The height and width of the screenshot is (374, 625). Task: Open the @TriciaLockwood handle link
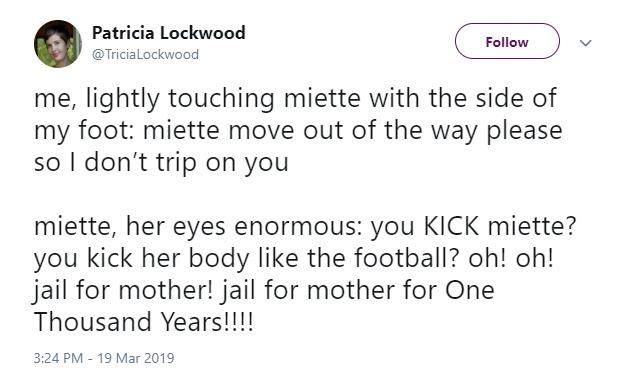(145, 54)
